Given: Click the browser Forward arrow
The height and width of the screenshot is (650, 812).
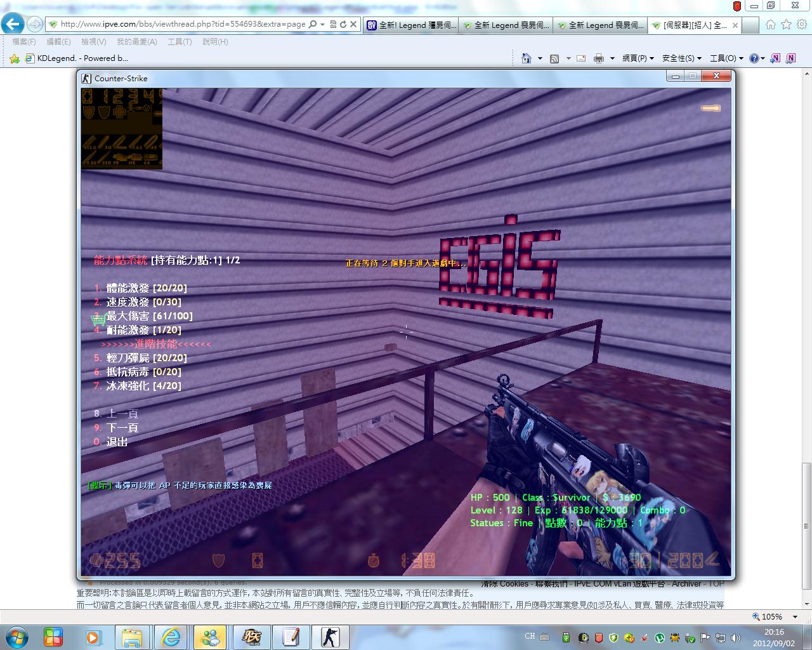Looking at the screenshot, I should (x=35, y=25).
